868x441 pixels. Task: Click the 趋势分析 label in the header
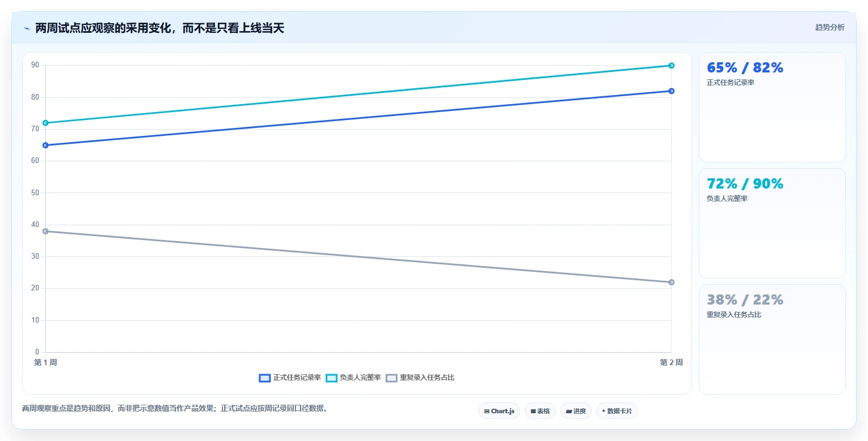pyautogui.click(x=830, y=27)
